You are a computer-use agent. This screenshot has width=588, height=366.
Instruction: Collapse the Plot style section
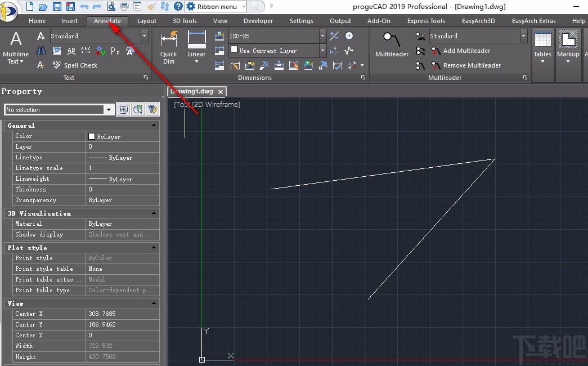pyautogui.click(x=154, y=247)
